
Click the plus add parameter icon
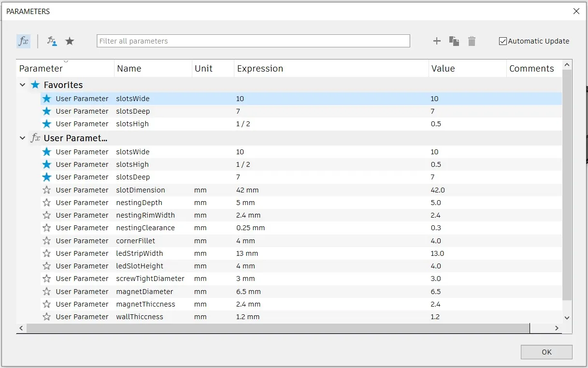437,41
